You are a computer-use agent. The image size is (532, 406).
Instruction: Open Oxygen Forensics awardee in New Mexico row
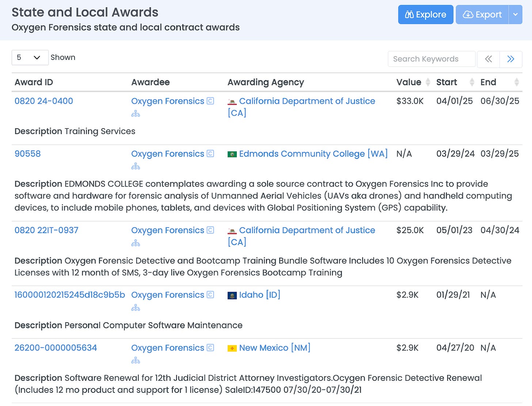coord(168,348)
